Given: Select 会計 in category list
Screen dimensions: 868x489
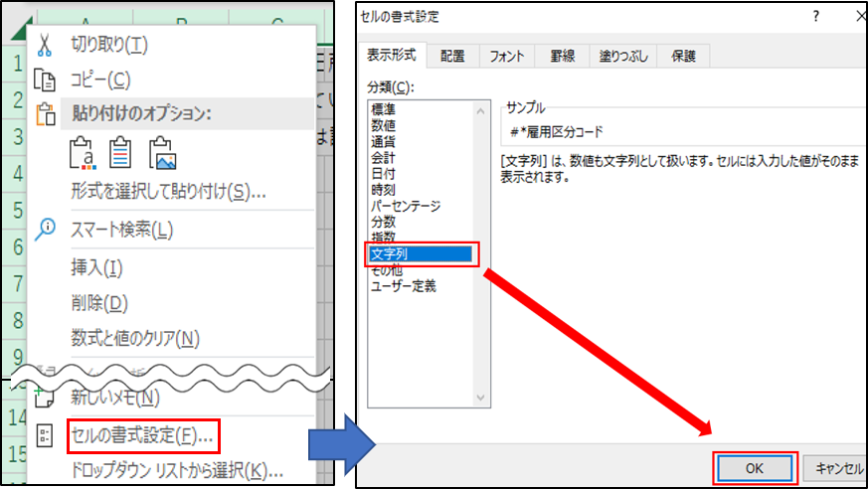Looking at the screenshot, I should [x=384, y=158].
